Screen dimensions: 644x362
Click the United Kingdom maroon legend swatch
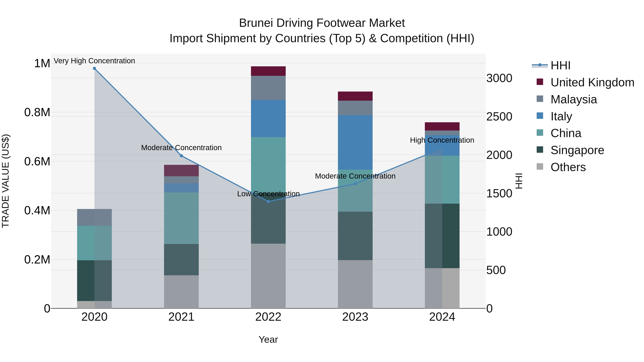[540, 82]
